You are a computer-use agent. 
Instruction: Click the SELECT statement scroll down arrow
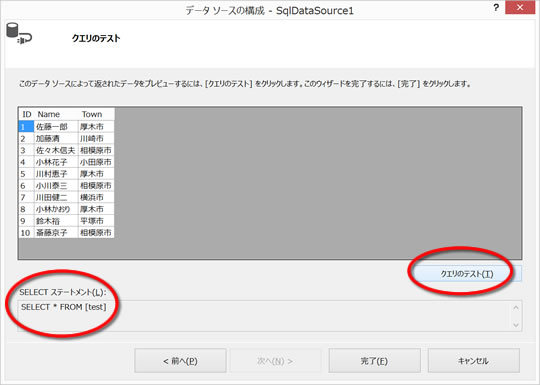pos(516,325)
